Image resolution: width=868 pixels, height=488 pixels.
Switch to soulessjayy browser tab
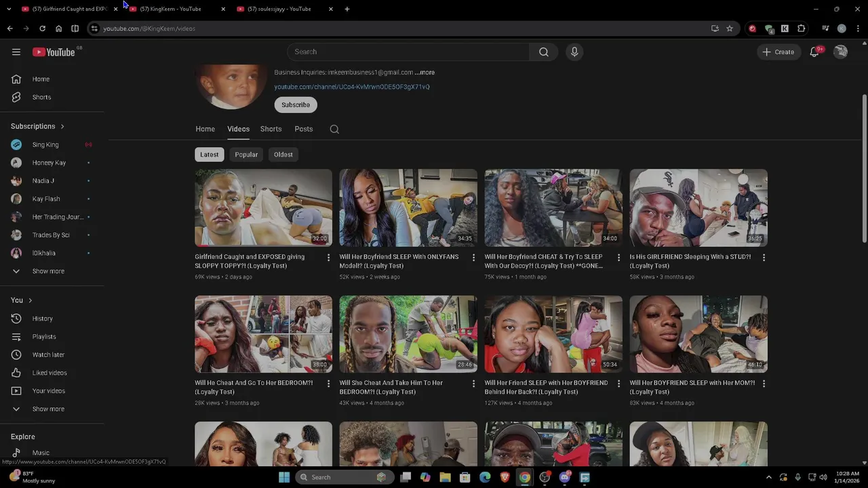click(279, 9)
